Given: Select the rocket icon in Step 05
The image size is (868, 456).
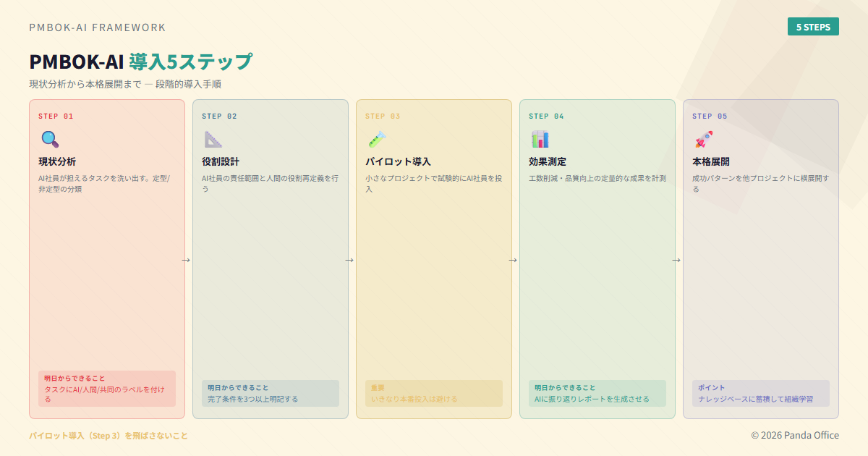Looking at the screenshot, I should point(703,139).
